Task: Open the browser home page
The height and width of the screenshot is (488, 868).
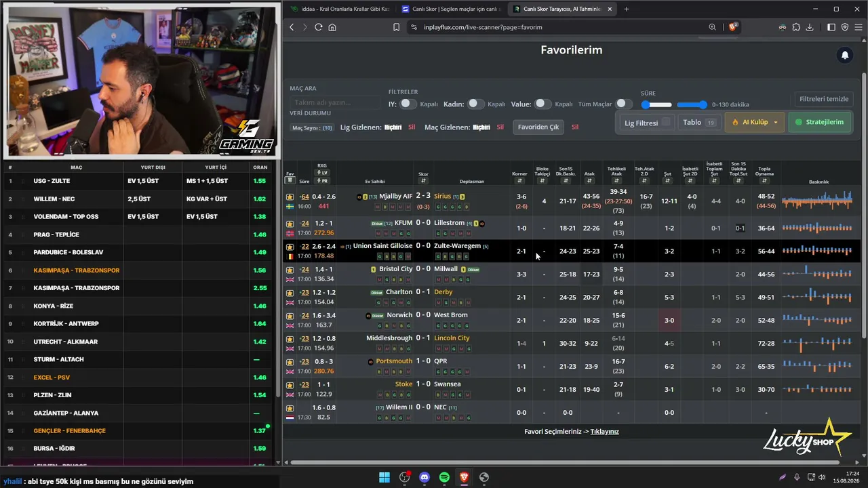Action: [332, 27]
